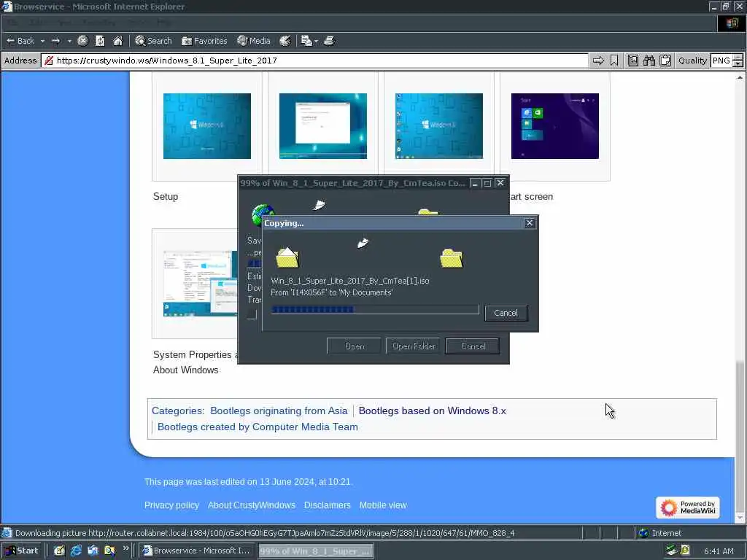Open the third gallery thumbnail showing the desktop
Image resolution: width=747 pixels, height=560 pixels.
(x=438, y=126)
